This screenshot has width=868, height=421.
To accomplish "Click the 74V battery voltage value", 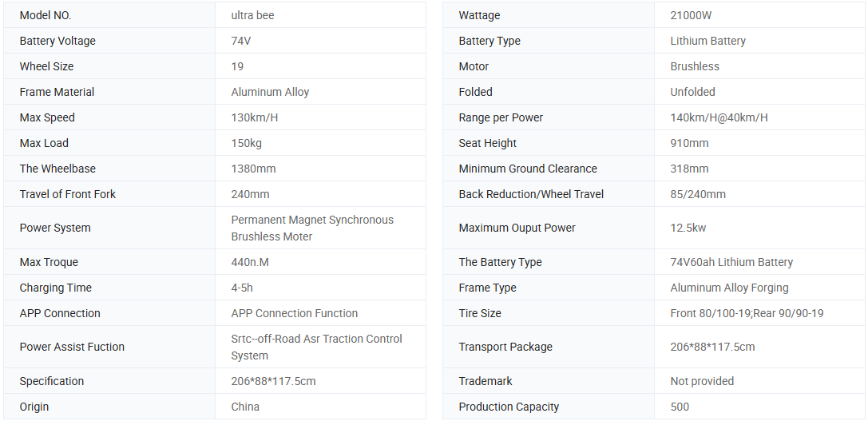I will [x=241, y=41].
